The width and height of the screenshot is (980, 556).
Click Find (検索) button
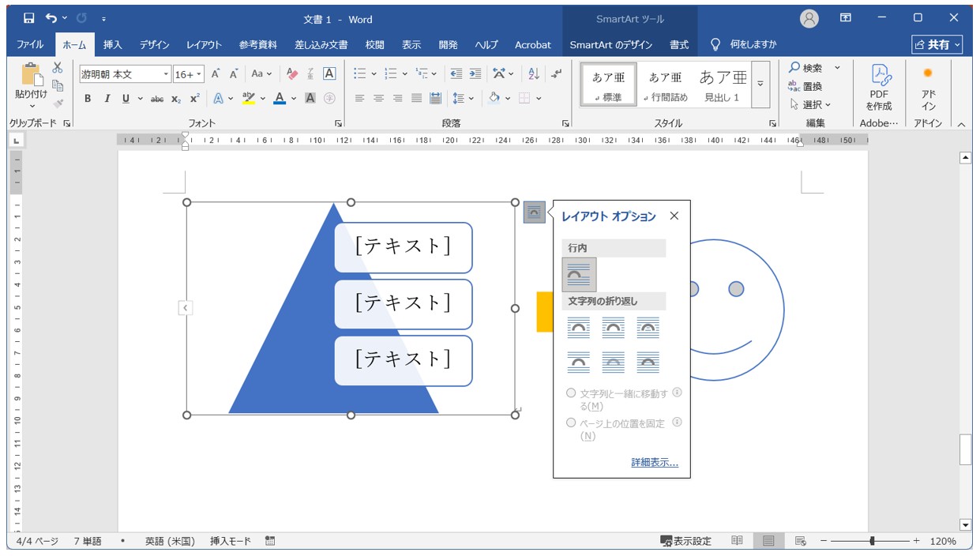click(x=806, y=68)
